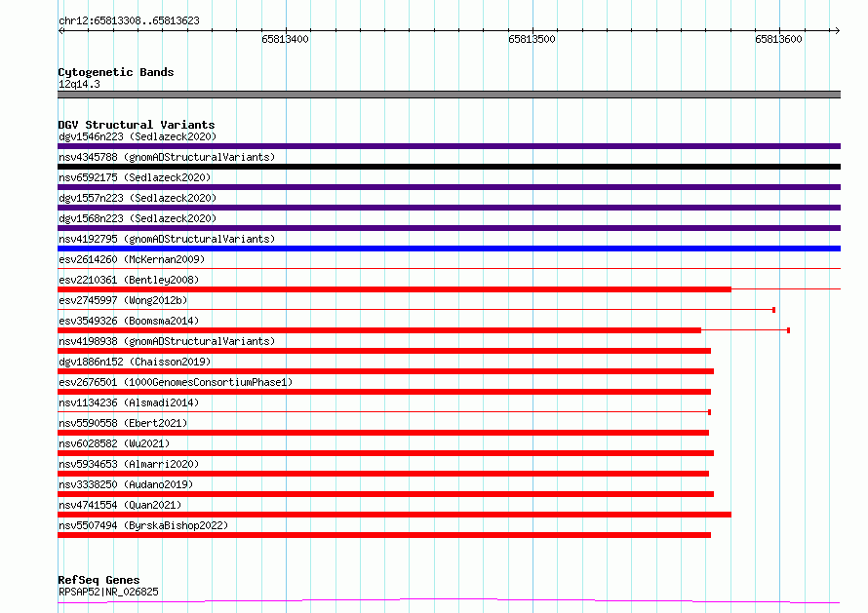Click the red bar under nsv5590558
The height and width of the screenshot is (613, 868).
pos(383,433)
